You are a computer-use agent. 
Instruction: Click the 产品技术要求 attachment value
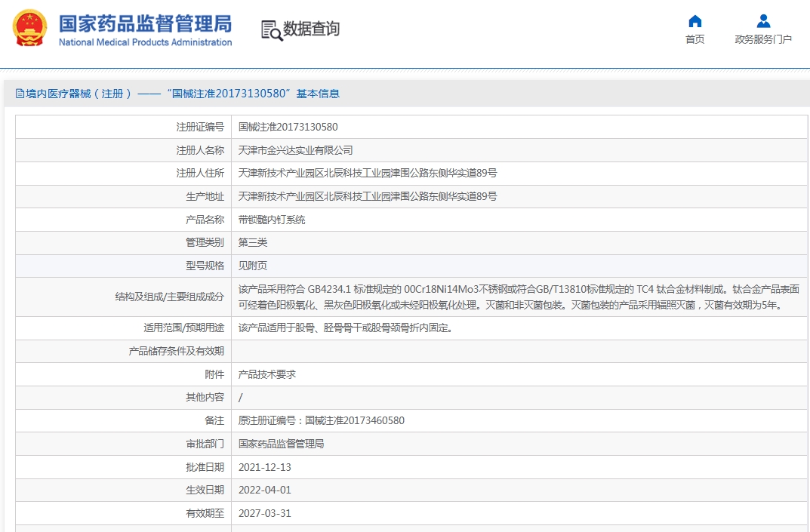(x=267, y=374)
